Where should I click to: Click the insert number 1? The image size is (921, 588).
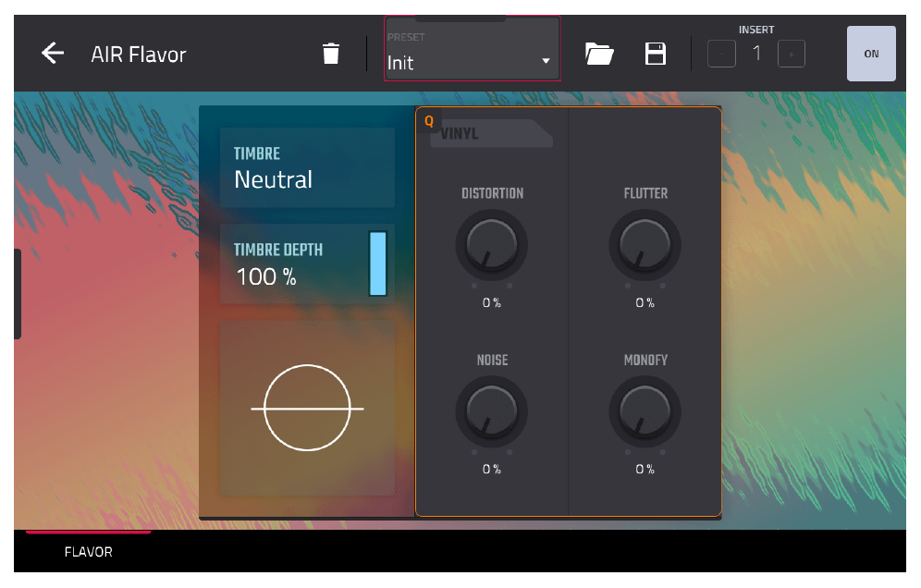point(756,54)
